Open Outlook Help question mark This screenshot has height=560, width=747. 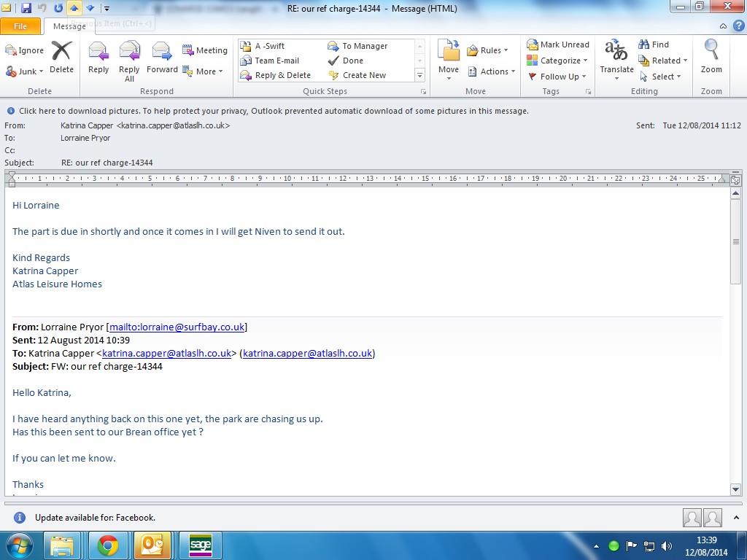pos(739,26)
